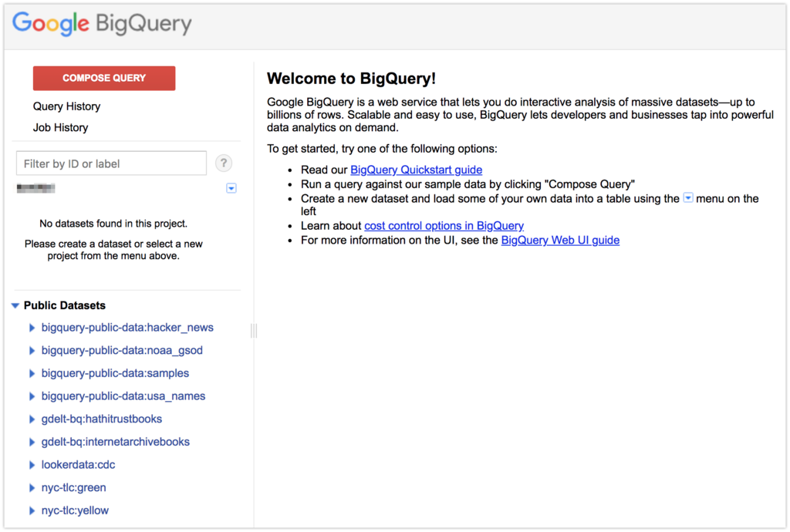The image size is (790, 532).
Task: Expand the nyc-tlc:yellow arrow
Action: (x=32, y=511)
